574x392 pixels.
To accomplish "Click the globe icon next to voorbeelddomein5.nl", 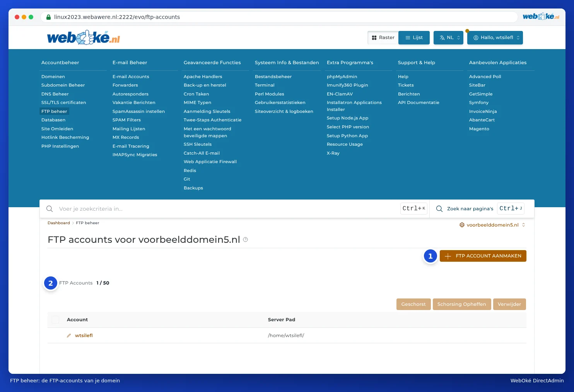I will (462, 225).
